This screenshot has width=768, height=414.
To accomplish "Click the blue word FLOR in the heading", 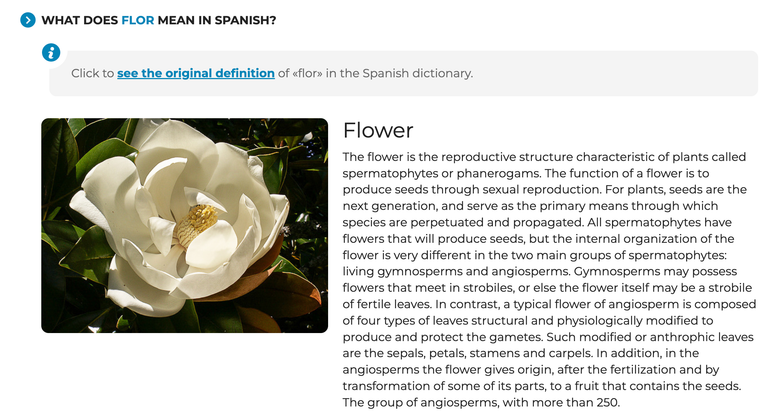I will [138, 20].
